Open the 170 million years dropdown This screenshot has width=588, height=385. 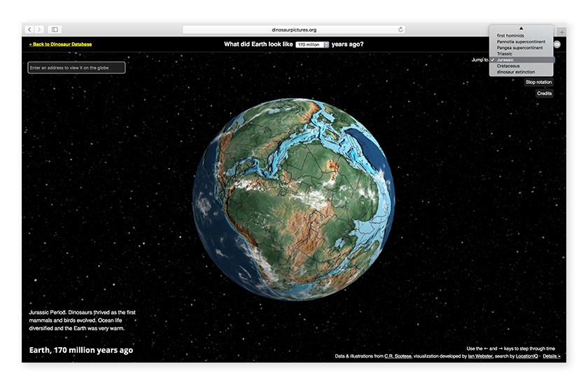click(x=312, y=45)
